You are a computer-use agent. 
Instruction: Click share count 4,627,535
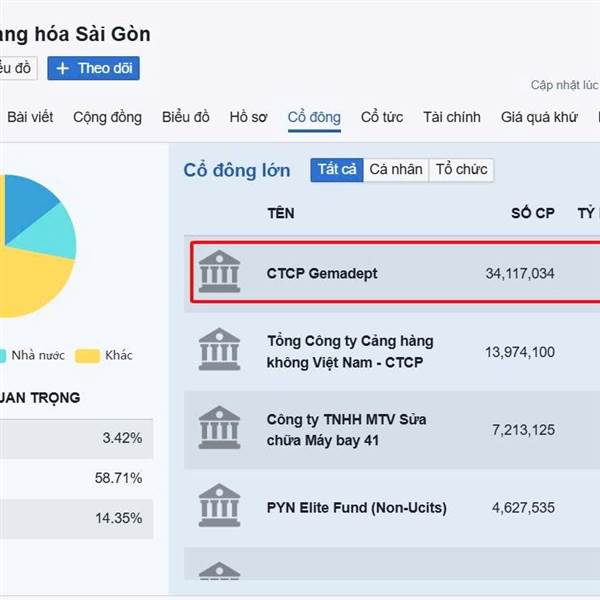pyautogui.click(x=523, y=508)
